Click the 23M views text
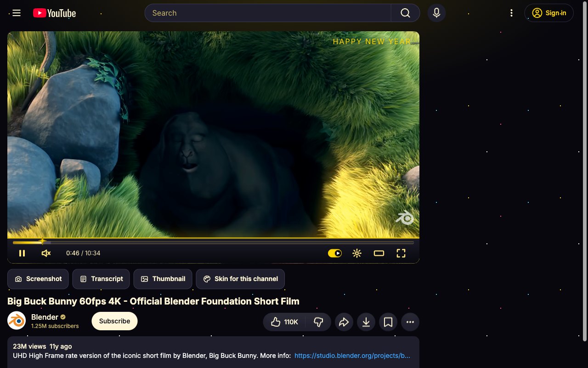 pos(29,346)
